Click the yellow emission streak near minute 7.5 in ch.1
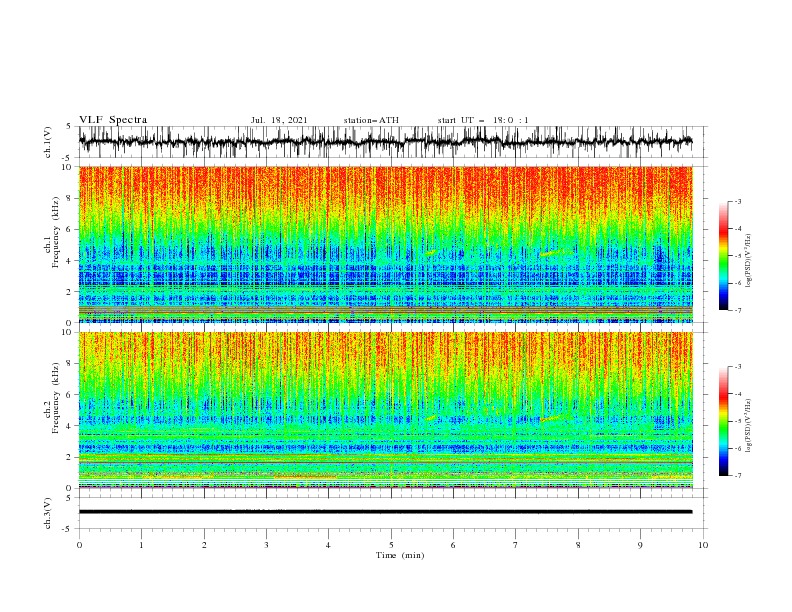 click(551, 252)
